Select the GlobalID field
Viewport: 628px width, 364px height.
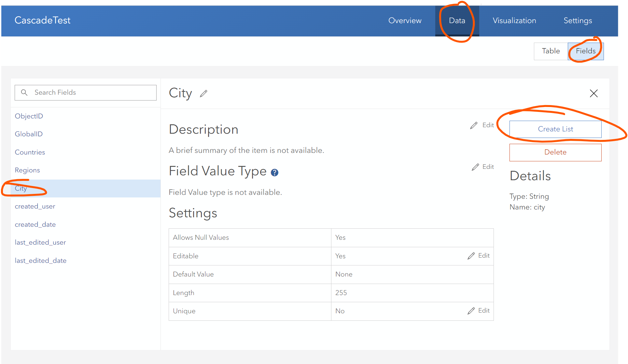coord(29,134)
